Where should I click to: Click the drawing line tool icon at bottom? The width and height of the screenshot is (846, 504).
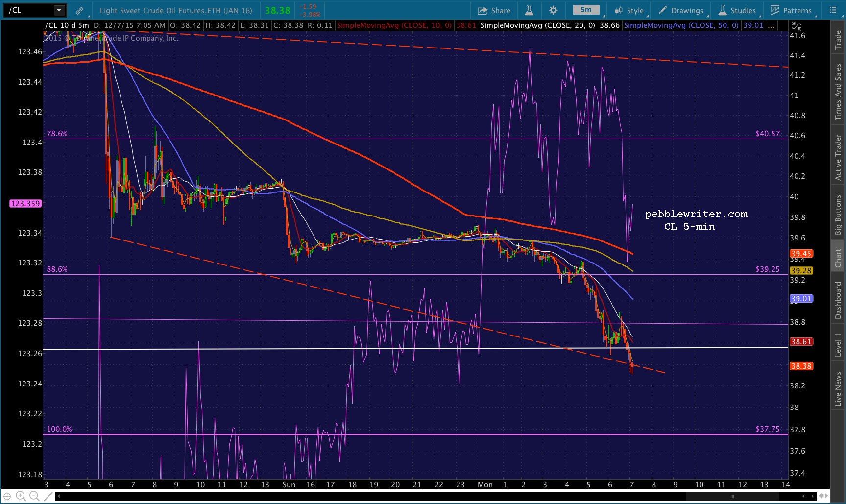tap(48, 496)
